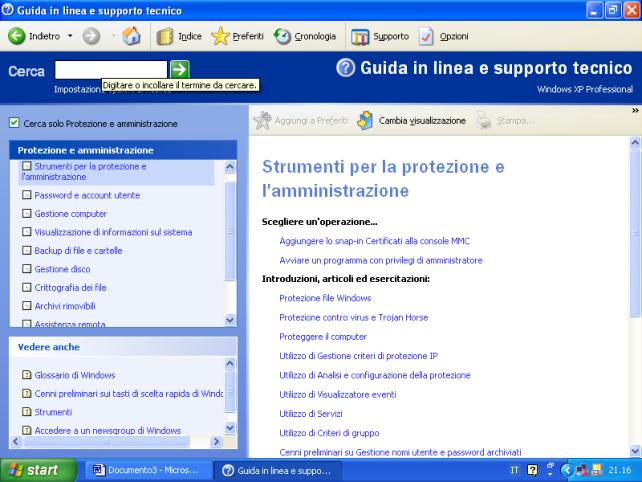Click the 21.16 taskbar clock

[x=620, y=470]
